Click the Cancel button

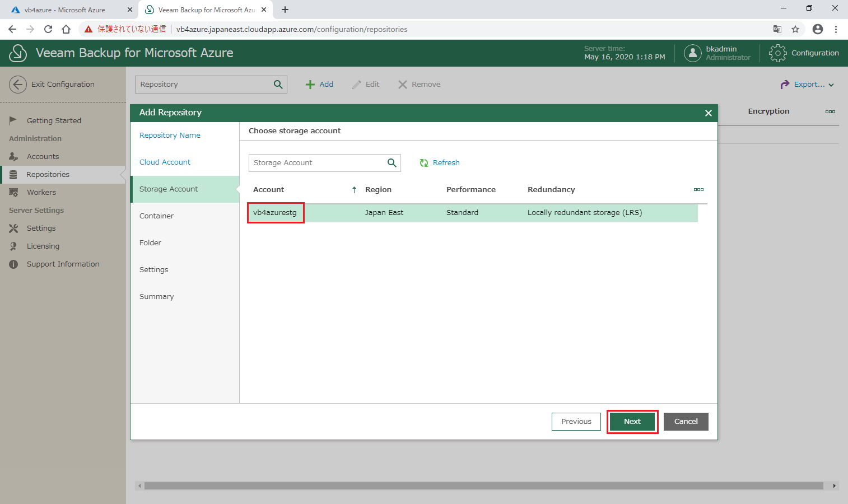pyautogui.click(x=686, y=422)
